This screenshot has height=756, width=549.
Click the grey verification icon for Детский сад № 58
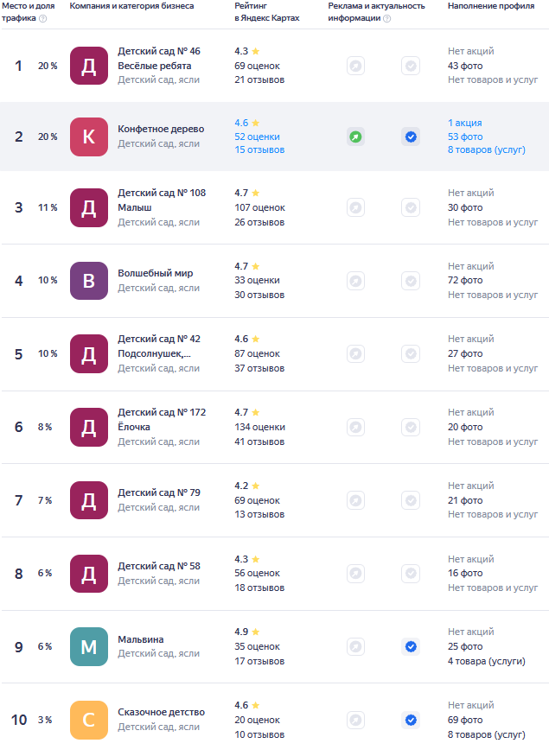click(x=411, y=574)
